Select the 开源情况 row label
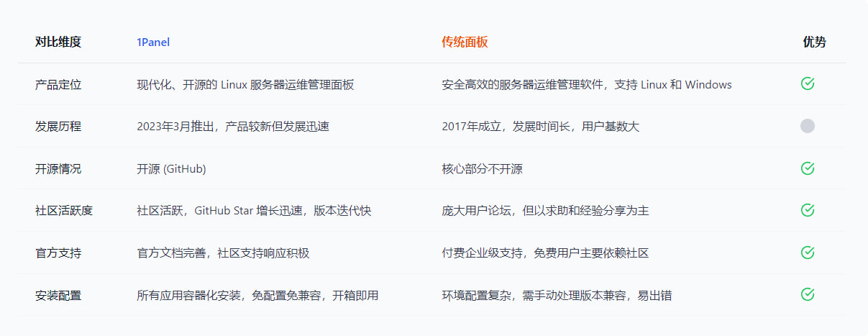Screen dimensions: 868x336 click(58, 168)
